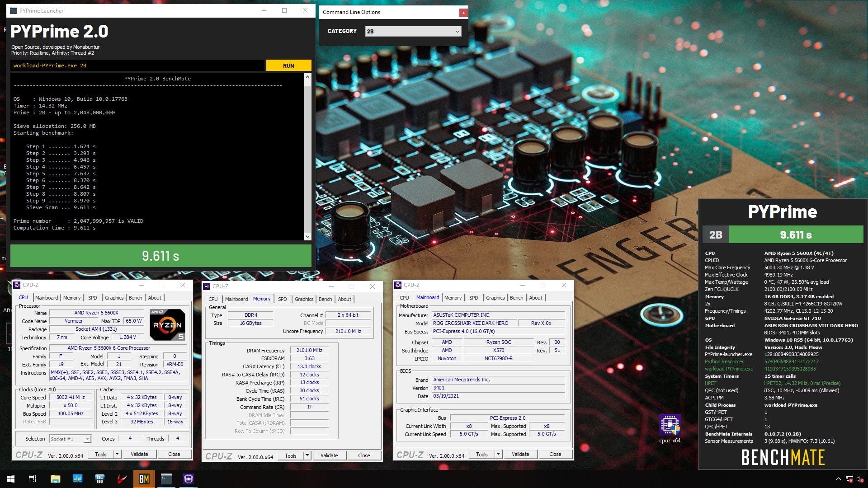
Task: Minimize the PYPrime Launcher window
Action: coord(264,10)
